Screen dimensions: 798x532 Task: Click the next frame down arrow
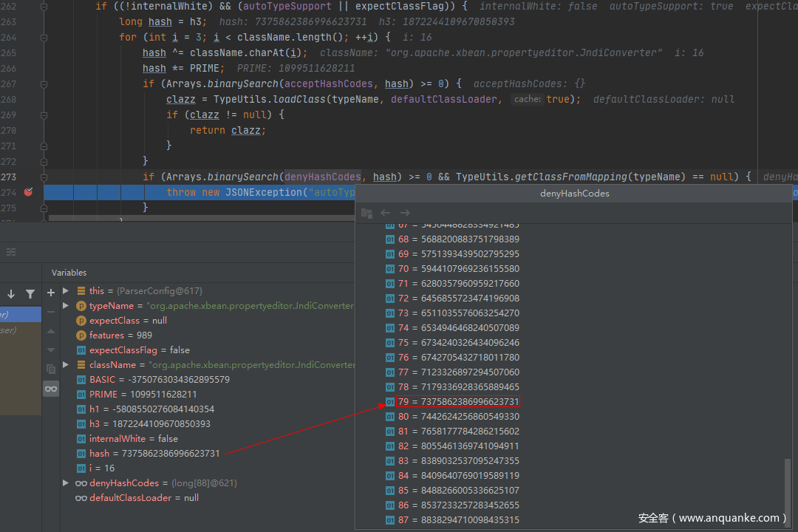pos(11,294)
